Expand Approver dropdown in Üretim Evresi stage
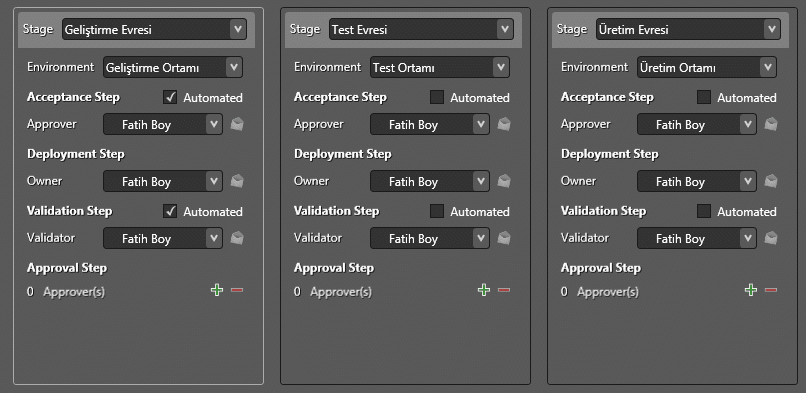This screenshot has height=393, width=806. point(697,124)
